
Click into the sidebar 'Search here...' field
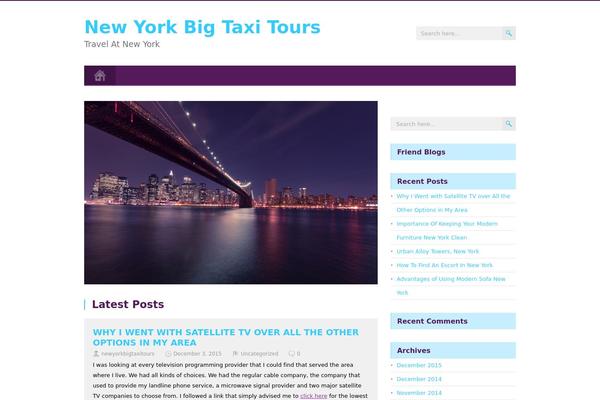(x=446, y=124)
